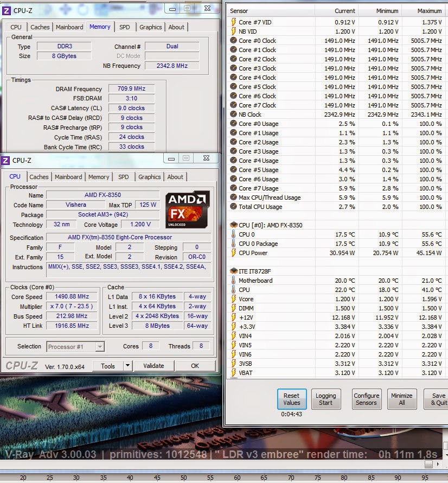The image size is (448, 483).
Task: Click frame 50 on the timeline ruler
Action: coord(183,478)
